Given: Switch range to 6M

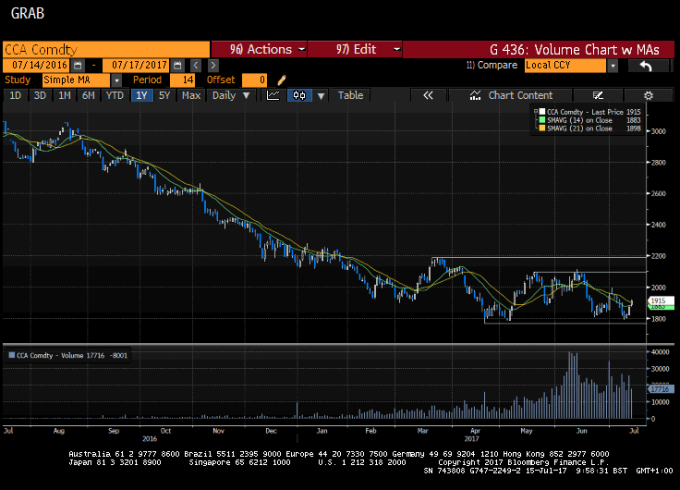Looking at the screenshot, I should (x=89, y=95).
